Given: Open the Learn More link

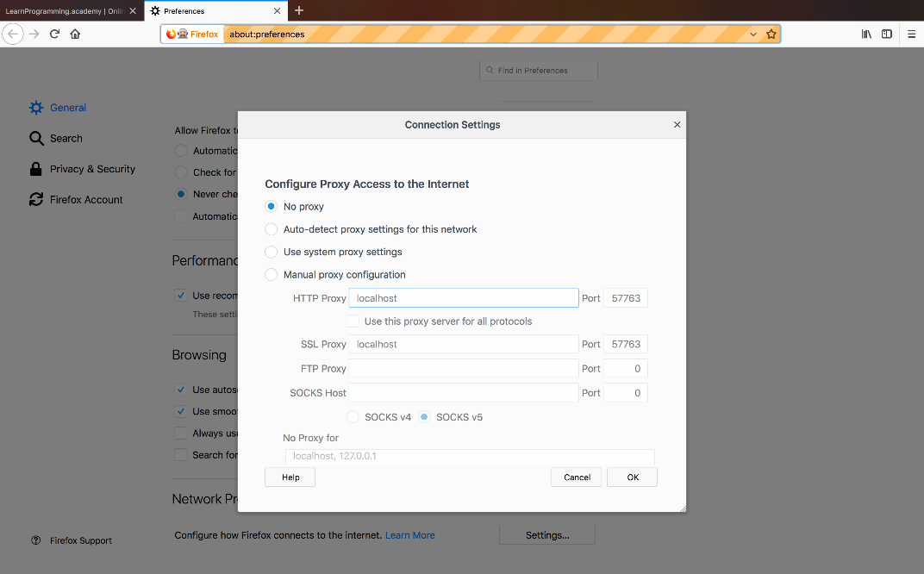Looking at the screenshot, I should [x=409, y=535].
